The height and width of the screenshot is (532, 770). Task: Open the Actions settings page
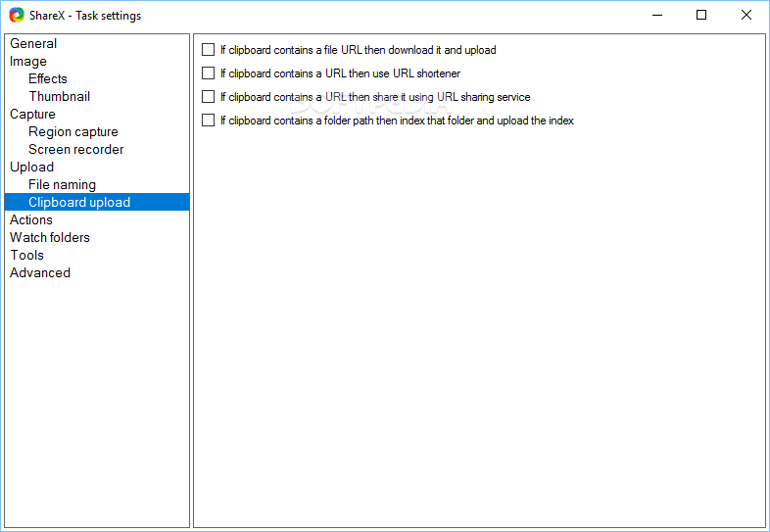pos(31,219)
